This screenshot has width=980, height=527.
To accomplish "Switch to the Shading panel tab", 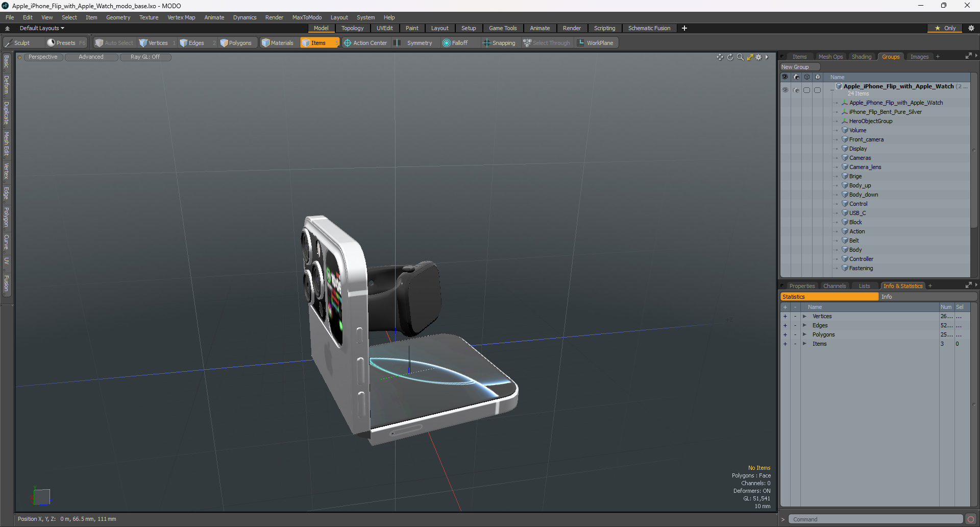I will pos(862,57).
